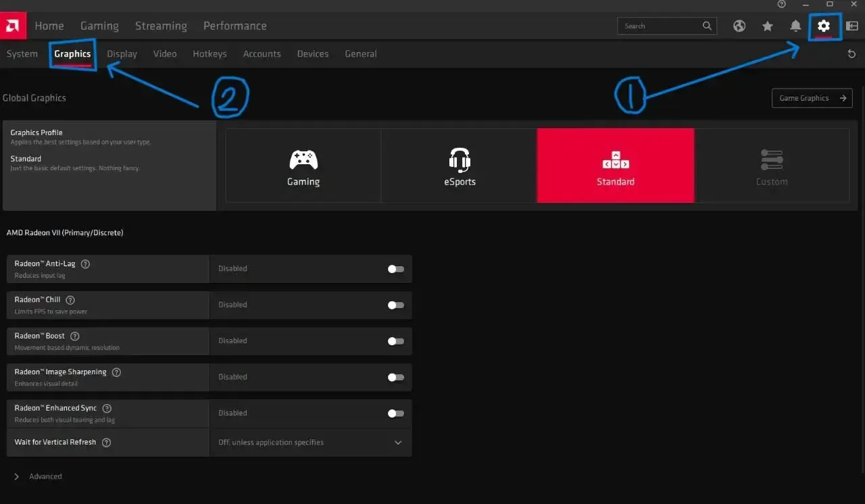The width and height of the screenshot is (865, 504).
Task: Open Wait for Vertical Refresh dropdown
Action: tap(397, 443)
